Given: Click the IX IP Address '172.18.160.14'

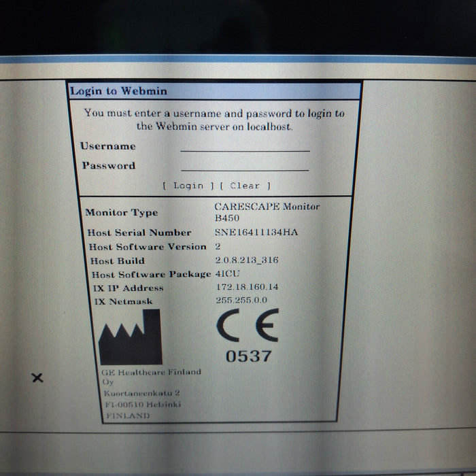Looking at the screenshot, I should [247, 287].
